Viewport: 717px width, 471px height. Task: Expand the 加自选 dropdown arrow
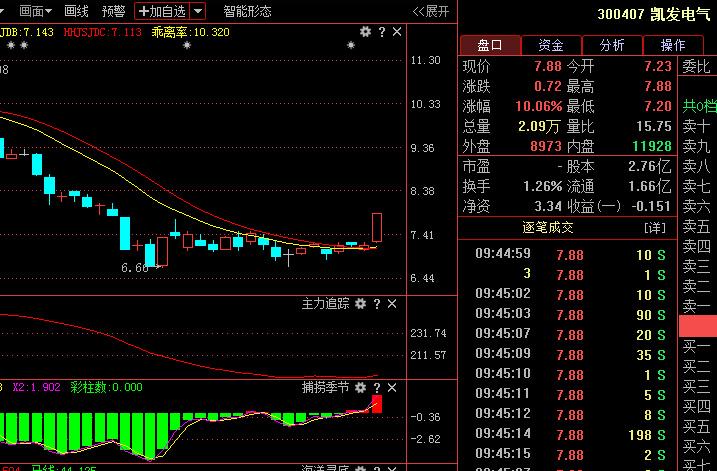coord(198,11)
